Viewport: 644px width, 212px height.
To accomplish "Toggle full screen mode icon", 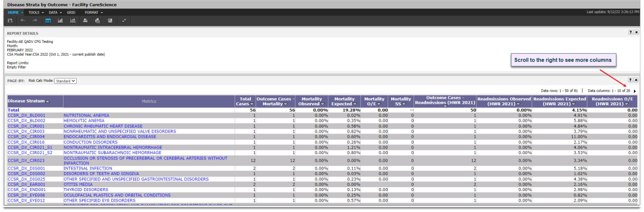I will pyautogui.click(x=124, y=20).
